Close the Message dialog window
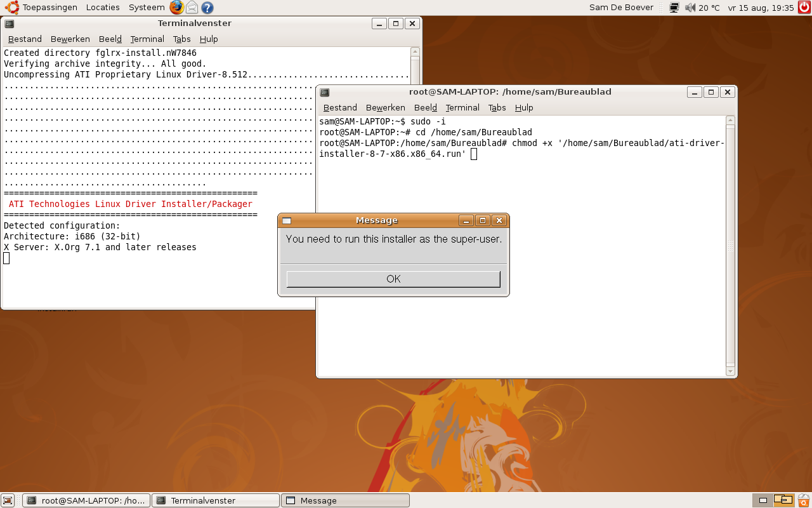812x508 pixels. (499, 220)
